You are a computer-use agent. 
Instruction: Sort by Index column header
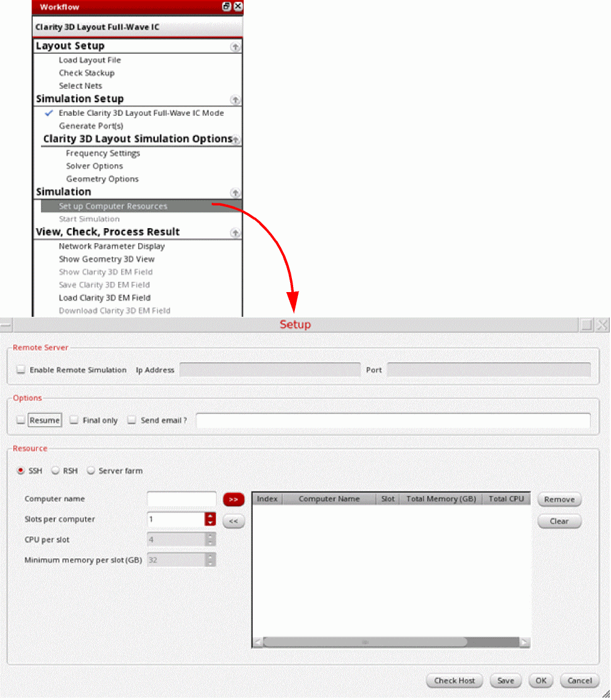click(267, 498)
